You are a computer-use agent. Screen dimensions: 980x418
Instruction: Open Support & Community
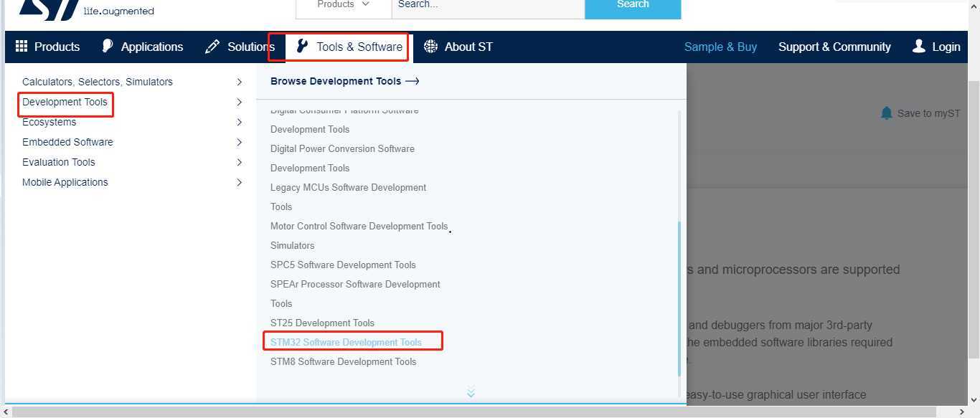coord(834,47)
